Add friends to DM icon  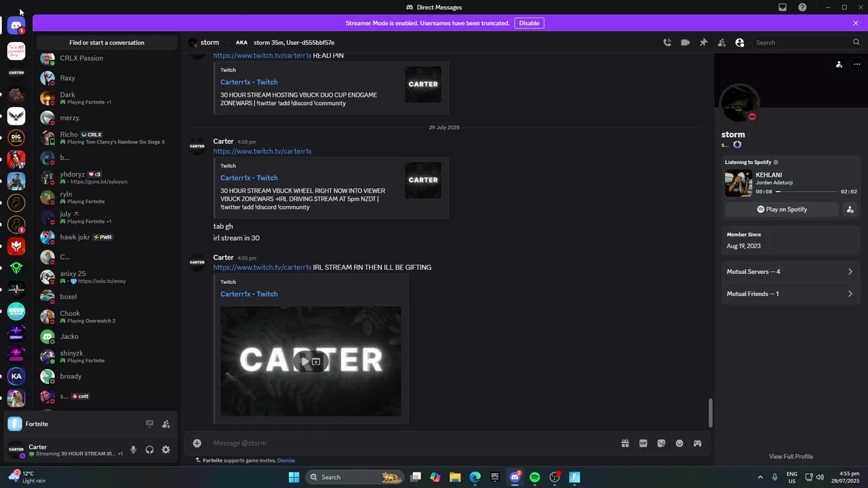(722, 42)
